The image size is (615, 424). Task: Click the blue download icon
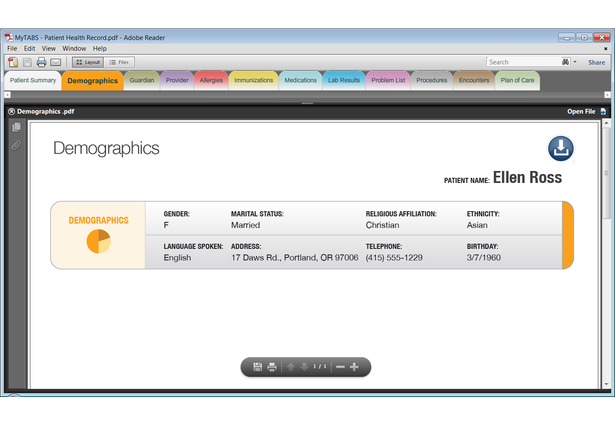(560, 149)
